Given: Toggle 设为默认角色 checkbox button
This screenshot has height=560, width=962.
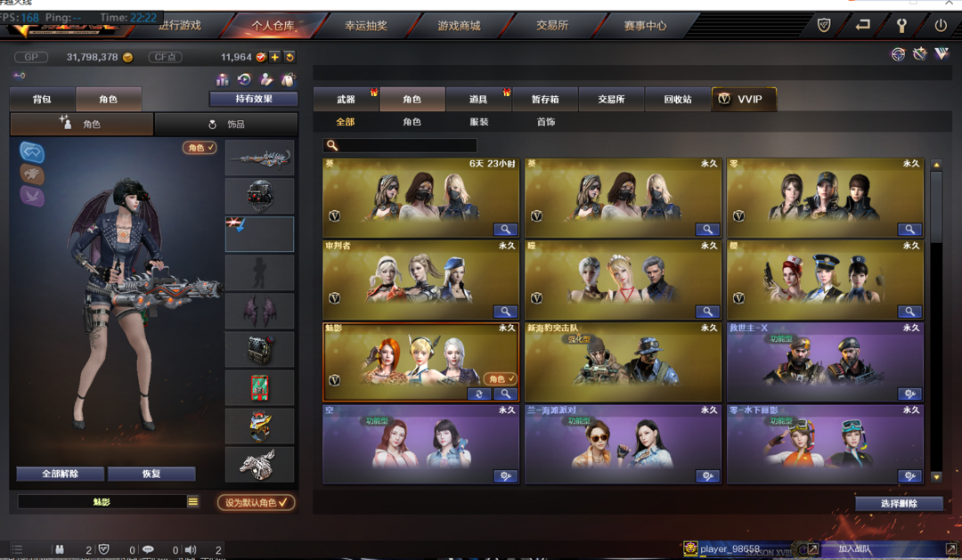Looking at the screenshot, I should (256, 502).
